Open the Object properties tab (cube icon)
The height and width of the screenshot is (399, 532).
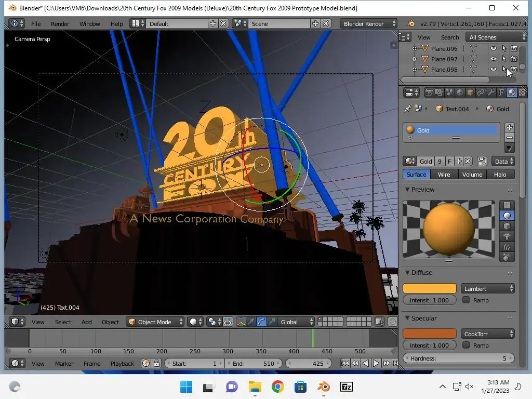click(x=470, y=92)
